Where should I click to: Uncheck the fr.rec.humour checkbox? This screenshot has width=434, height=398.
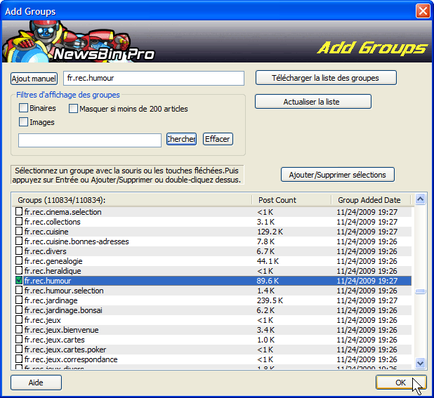tap(19, 280)
